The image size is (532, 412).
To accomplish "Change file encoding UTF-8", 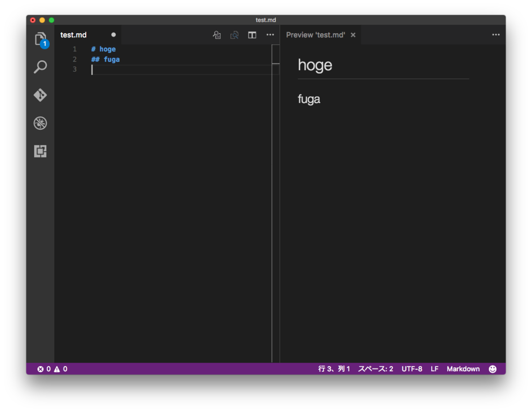I will click(412, 369).
